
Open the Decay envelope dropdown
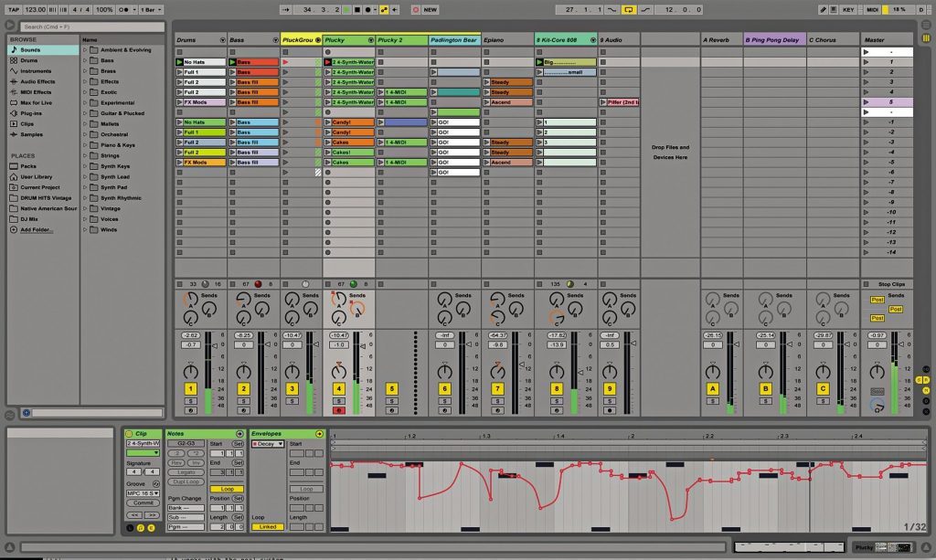coord(268,444)
